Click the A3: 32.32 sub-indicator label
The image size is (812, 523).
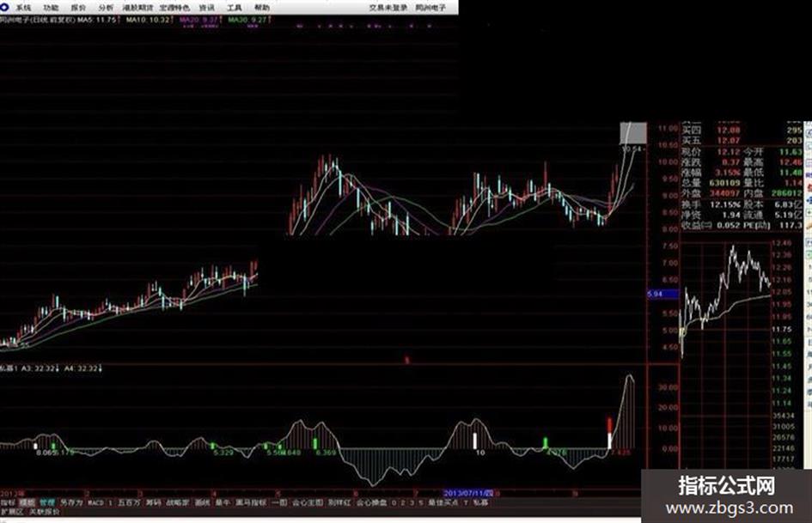click(x=40, y=368)
